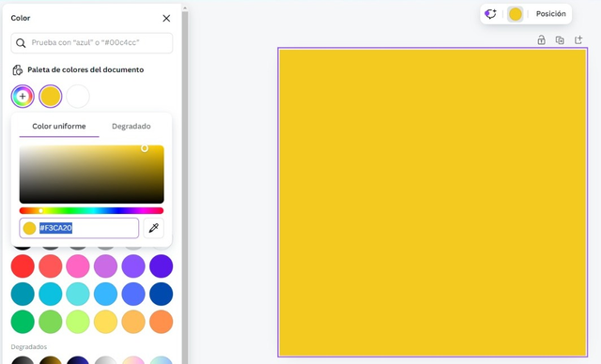Click the Paleta de colores del documento heading
Image resolution: width=601 pixels, height=364 pixels.
pyautogui.click(x=85, y=70)
